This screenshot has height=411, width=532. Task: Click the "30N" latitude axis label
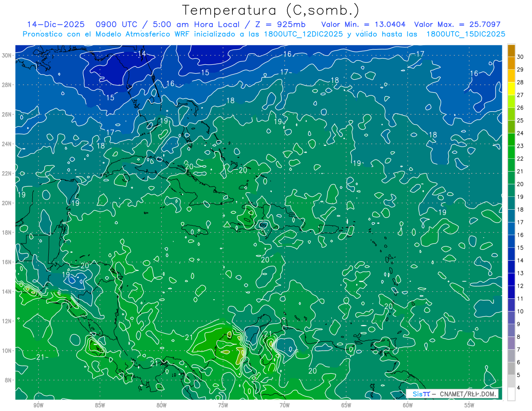tap(7, 55)
